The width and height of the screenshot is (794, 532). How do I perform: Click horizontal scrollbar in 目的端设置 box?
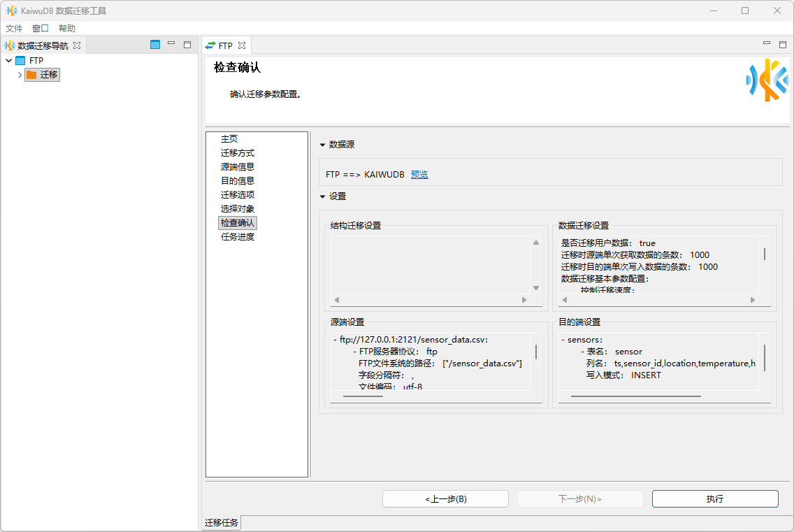[635, 396]
